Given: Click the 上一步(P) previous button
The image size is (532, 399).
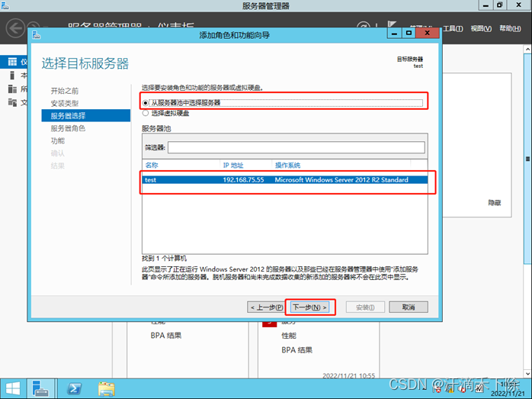Looking at the screenshot, I should coord(266,307).
